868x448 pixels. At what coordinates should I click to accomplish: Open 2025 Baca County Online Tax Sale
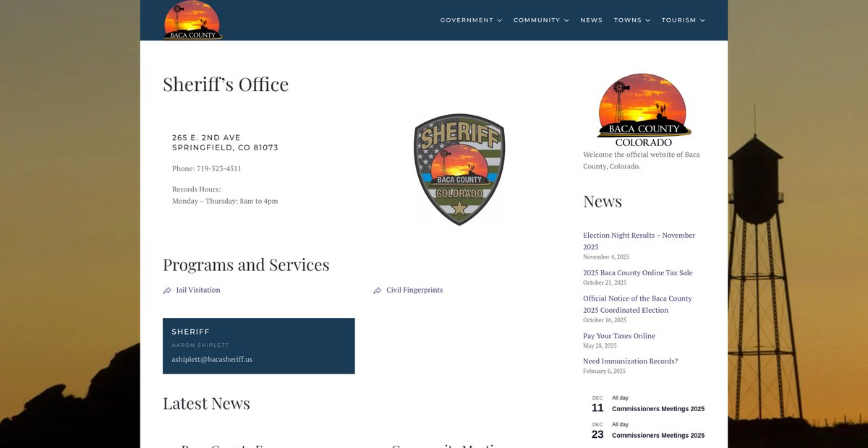(638, 273)
